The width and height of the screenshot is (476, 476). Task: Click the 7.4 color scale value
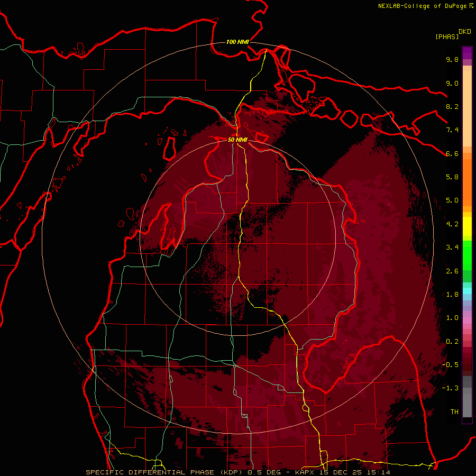pos(452,130)
